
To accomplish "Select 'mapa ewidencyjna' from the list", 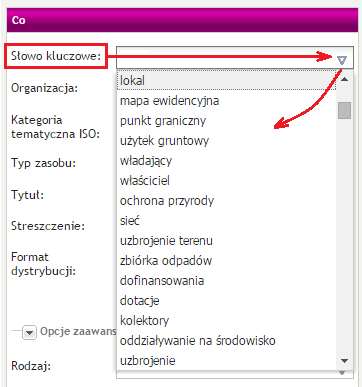I will point(227,100).
